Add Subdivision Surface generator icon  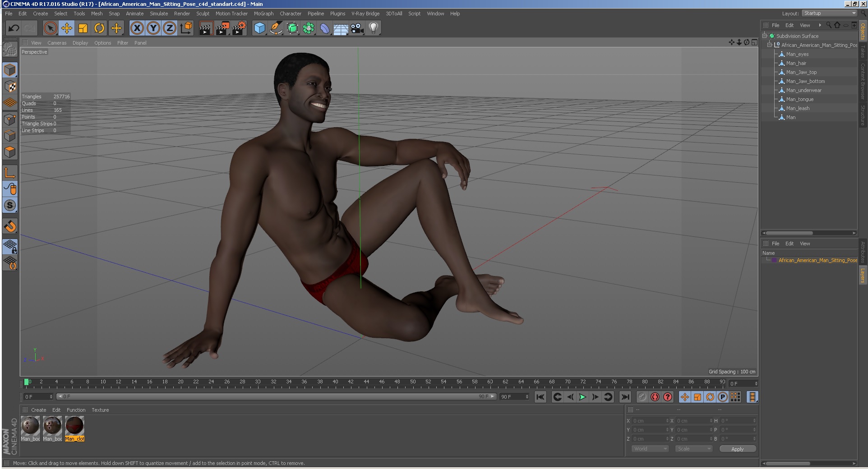click(x=292, y=28)
